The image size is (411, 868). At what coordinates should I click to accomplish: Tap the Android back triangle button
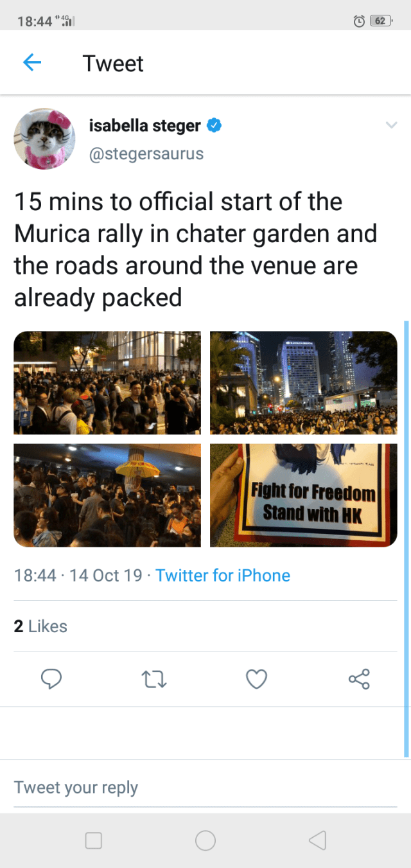(317, 840)
